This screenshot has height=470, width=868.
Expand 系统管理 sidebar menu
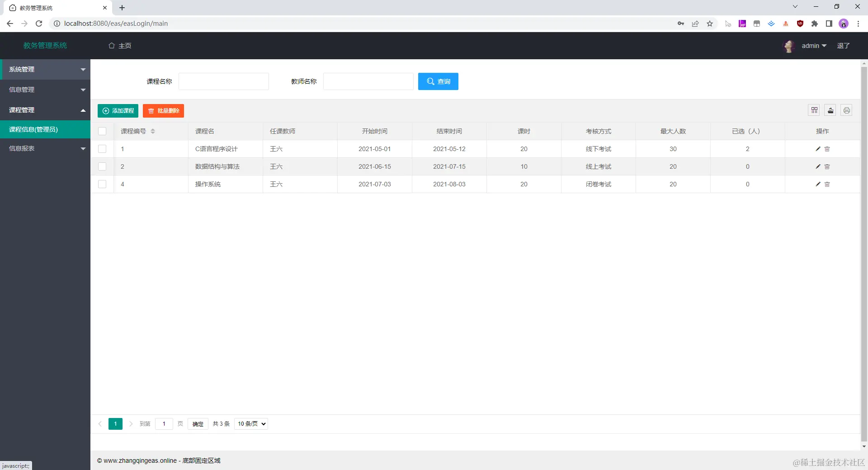[x=45, y=69]
